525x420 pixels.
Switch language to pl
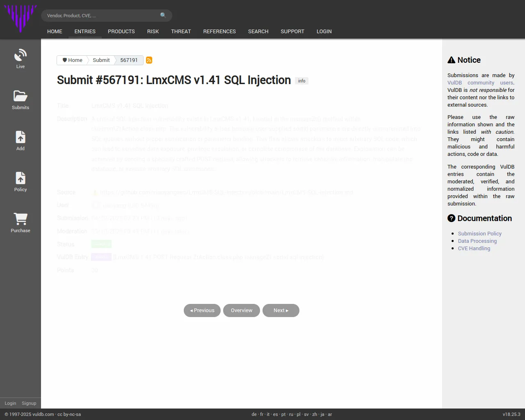tap(299, 414)
